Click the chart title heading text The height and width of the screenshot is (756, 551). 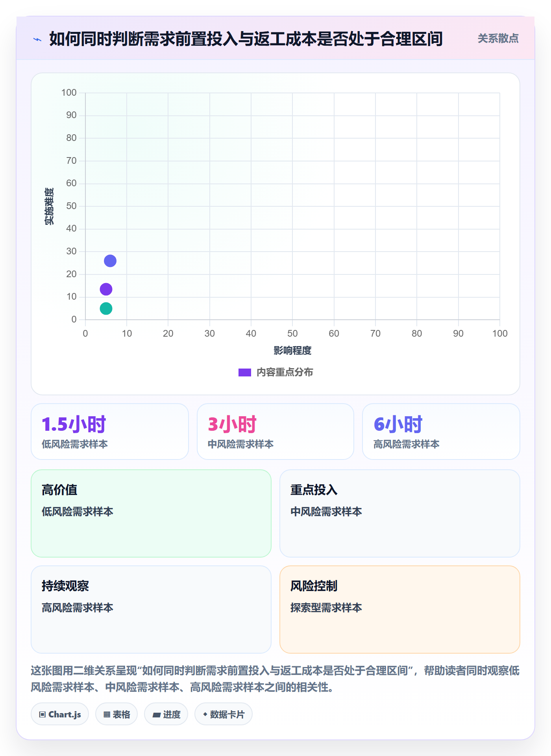click(x=246, y=39)
